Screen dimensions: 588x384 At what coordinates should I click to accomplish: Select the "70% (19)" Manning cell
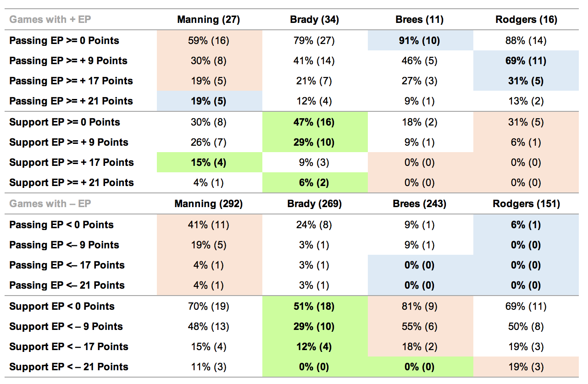(209, 307)
